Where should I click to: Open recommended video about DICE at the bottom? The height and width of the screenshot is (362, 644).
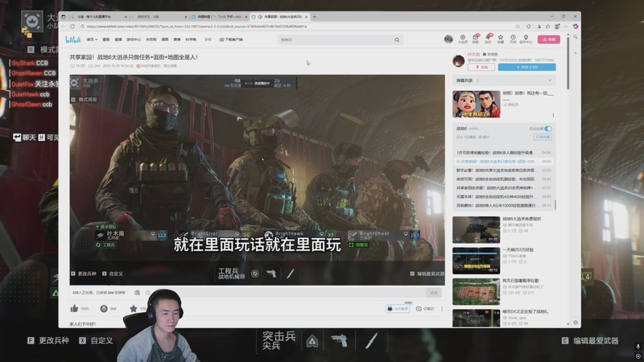pyautogui.click(x=477, y=318)
